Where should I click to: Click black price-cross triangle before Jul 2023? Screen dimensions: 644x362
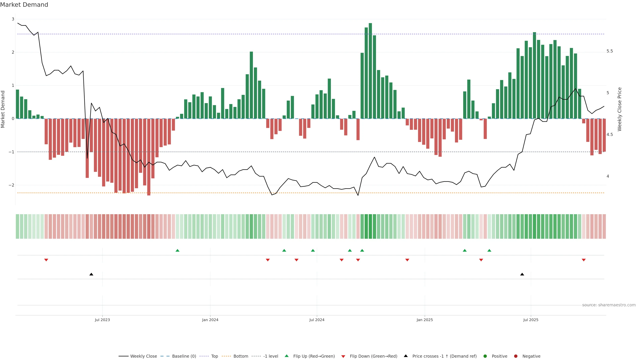[x=91, y=274]
